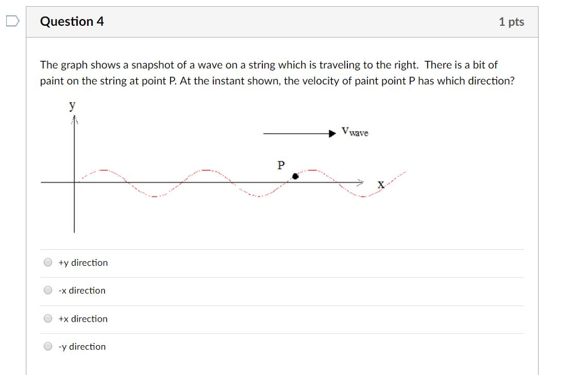Click the +x direction answer text

click(82, 318)
